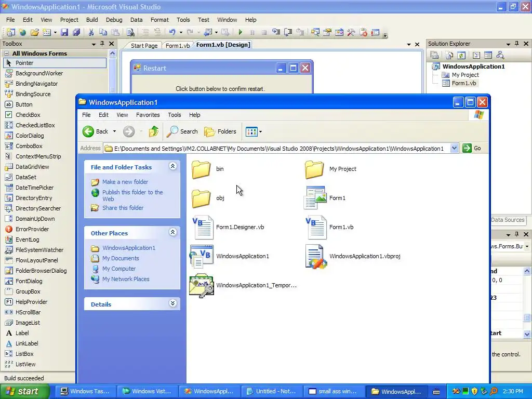532x399 pixels.
Task: Click the Properties panel scroll down arrow
Action: pyautogui.click(x=527, y=334)
